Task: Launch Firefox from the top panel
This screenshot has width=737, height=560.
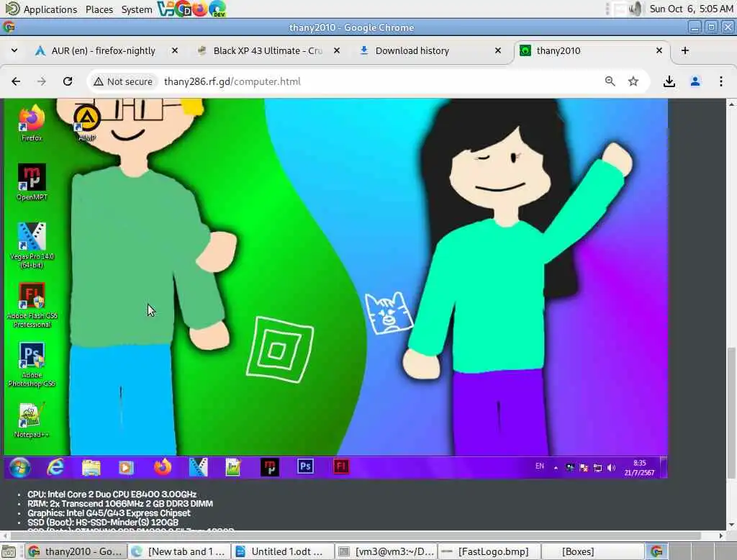Action: (x=200, y=9)
